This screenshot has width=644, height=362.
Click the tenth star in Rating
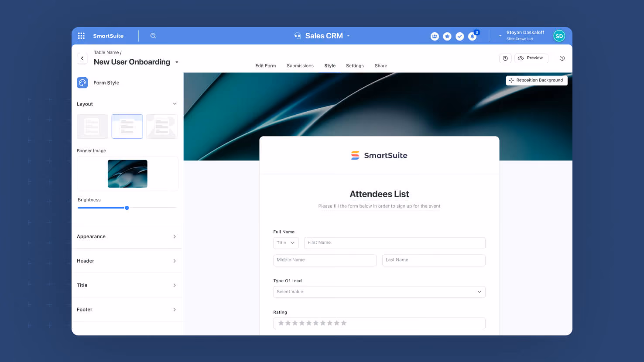344,323
